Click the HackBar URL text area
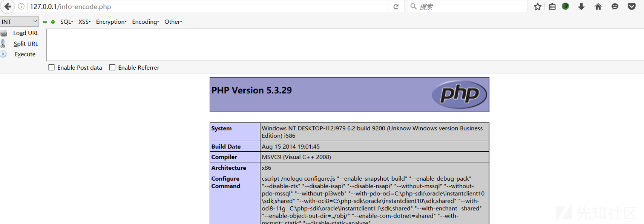The image size is (644, 224). tap(345, 45)
